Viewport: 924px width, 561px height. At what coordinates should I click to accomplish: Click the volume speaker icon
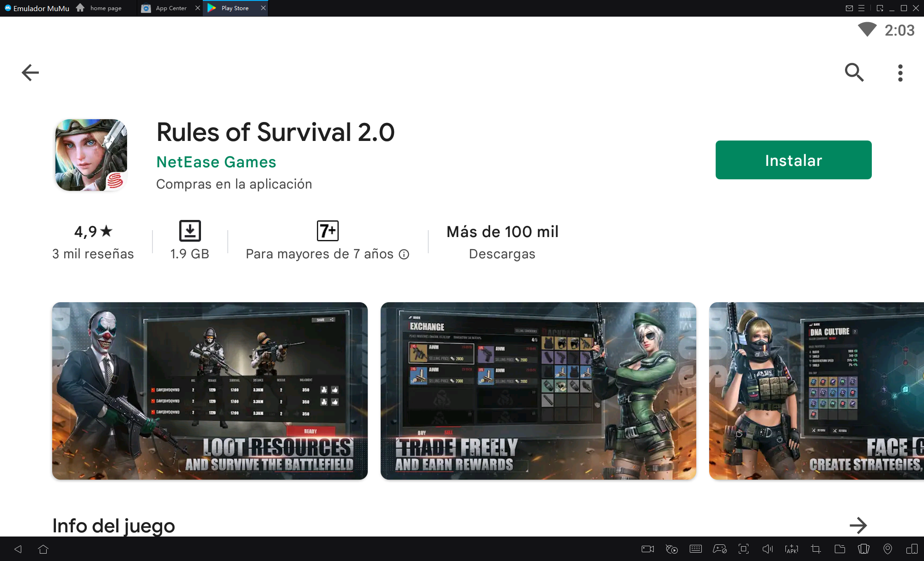pos(767,549)
